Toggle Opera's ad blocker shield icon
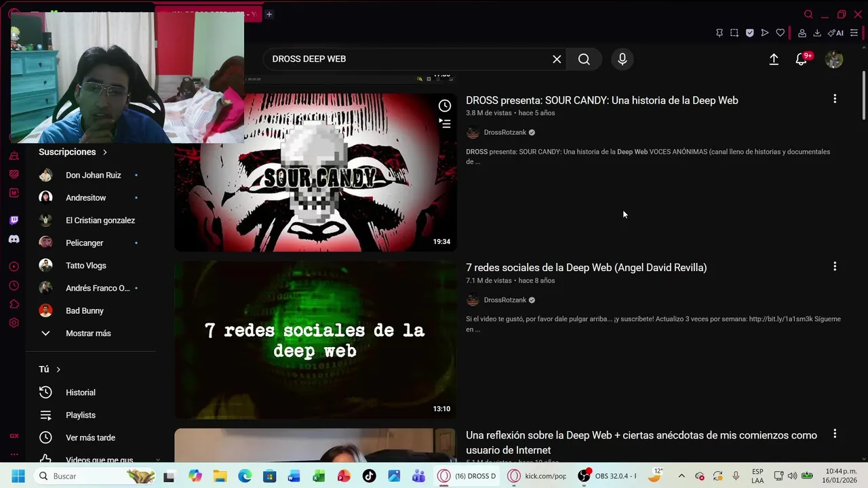 pyautogui.click(x=749, y=33)
